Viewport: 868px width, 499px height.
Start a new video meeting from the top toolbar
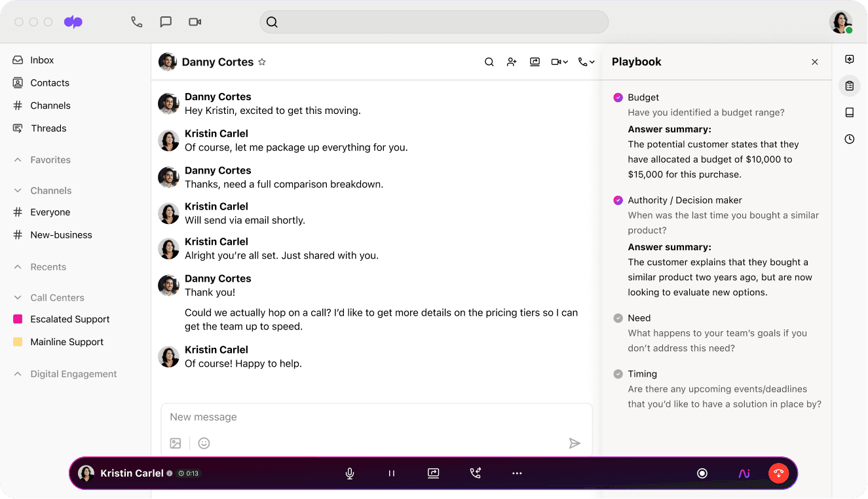tap(195, 22)
